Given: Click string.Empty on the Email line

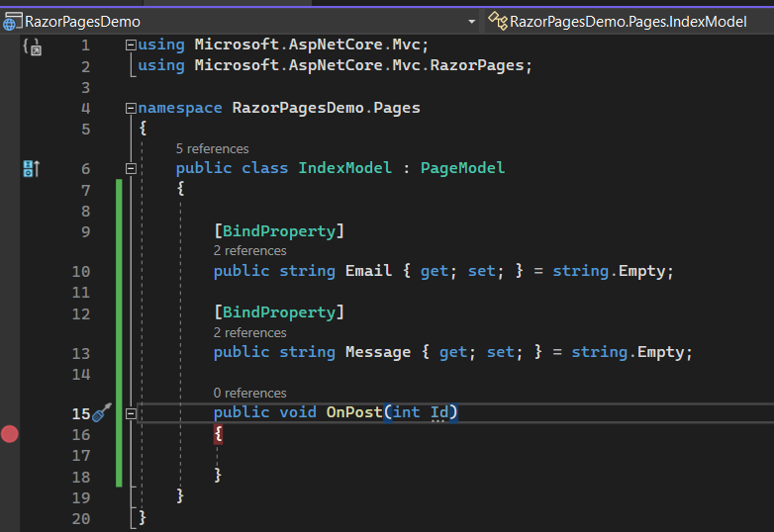Looking at the screenshot, I should [609, 271].
